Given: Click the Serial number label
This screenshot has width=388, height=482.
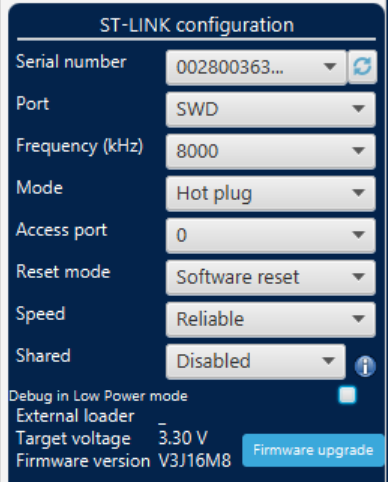Looking at the screenshot, I should [x=71, y=62].
